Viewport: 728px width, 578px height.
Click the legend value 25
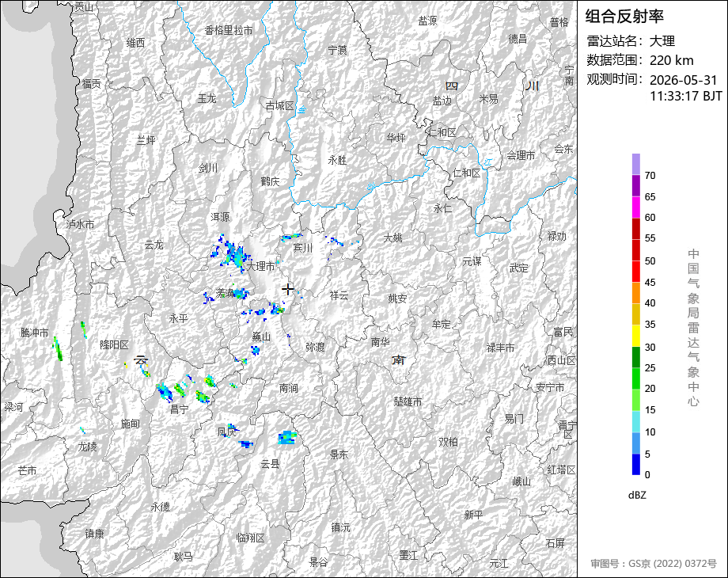point(650,368)
